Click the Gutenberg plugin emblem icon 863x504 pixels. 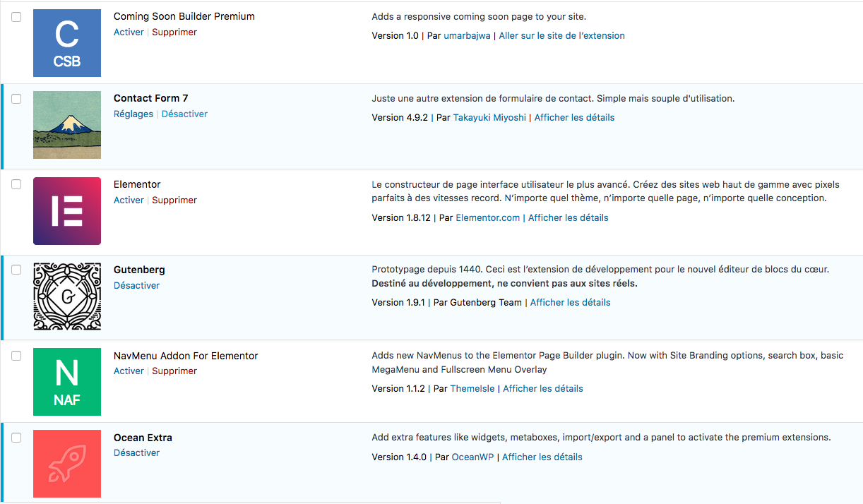pos(67,296)
